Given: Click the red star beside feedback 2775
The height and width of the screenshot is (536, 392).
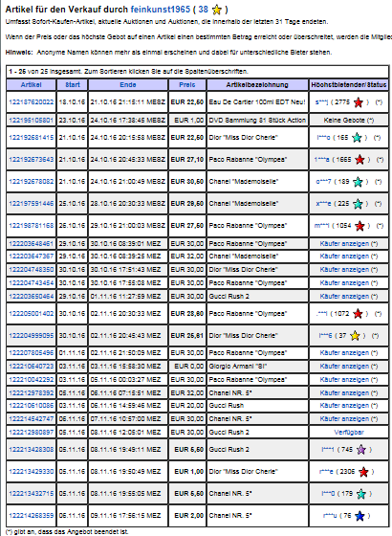Looking at the screenshot, I should (x=359, y=102).
